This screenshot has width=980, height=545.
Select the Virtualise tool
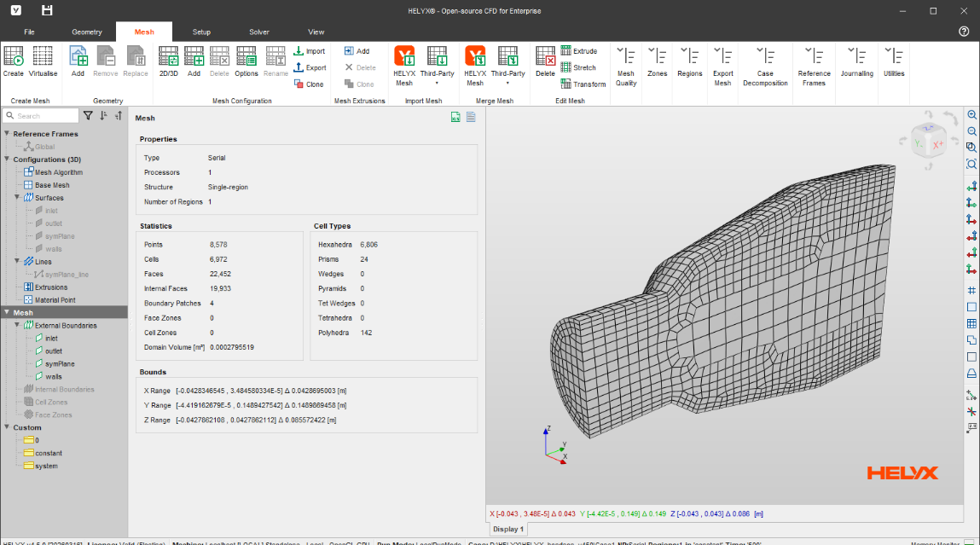tap(43, 62)
